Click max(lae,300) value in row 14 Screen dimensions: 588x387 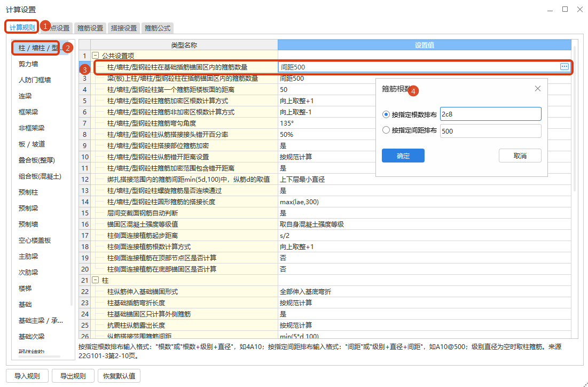(x=299, y=202)
